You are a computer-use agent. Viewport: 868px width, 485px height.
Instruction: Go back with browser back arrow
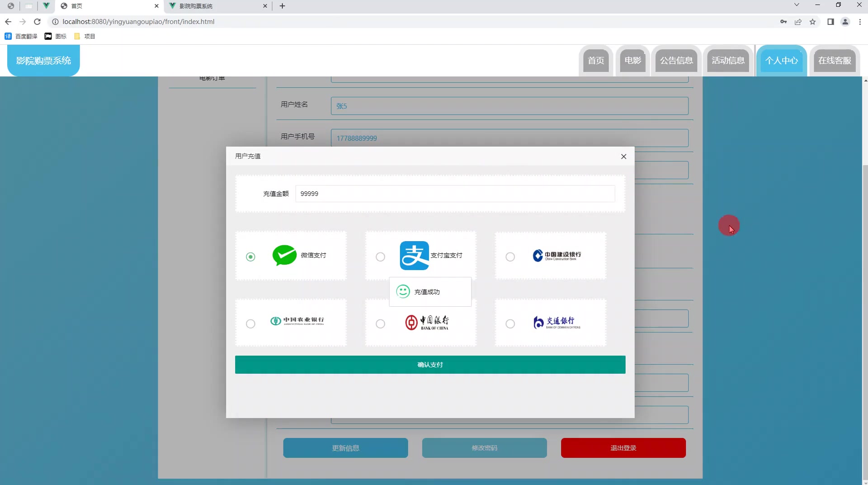(x=8, y=22)
